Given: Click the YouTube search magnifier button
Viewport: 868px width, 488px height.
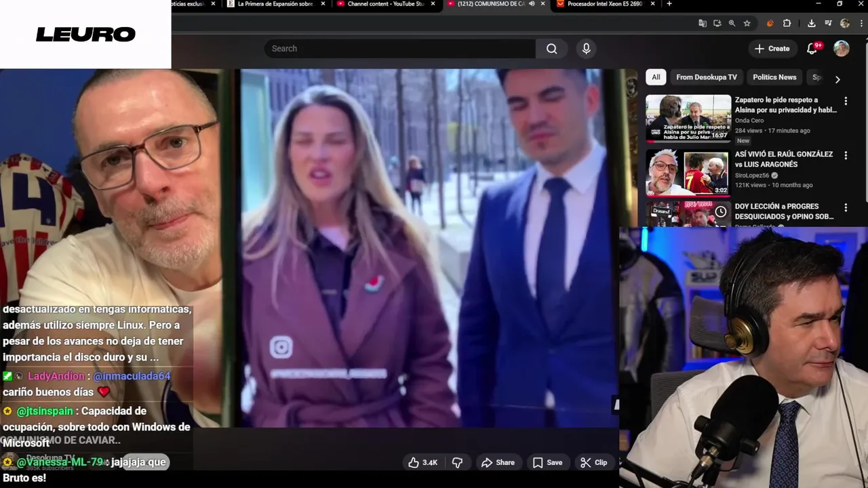Looking at the screenshot, I should click(551, 49).
